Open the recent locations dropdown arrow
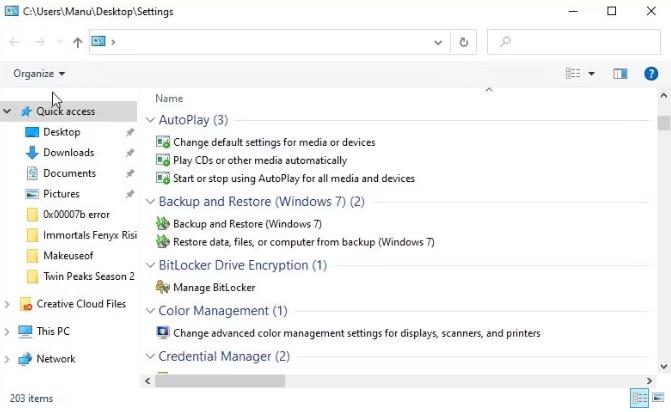 (59, 42)
